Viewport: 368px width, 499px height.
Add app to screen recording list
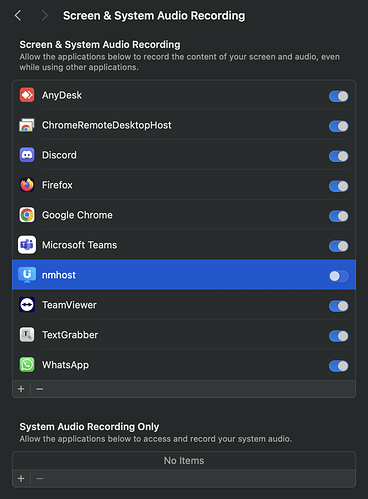point(21,389)
